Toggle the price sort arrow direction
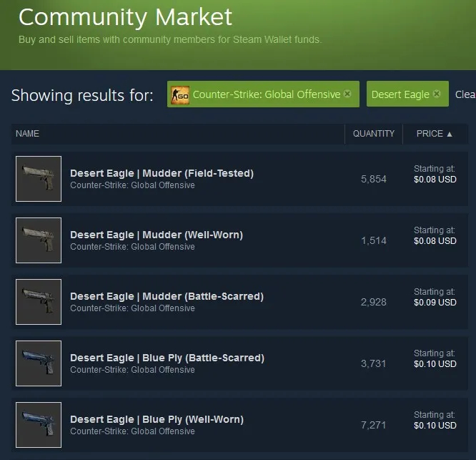The width and height of the screenshot is (476, 460). click(x=450, y=134)
